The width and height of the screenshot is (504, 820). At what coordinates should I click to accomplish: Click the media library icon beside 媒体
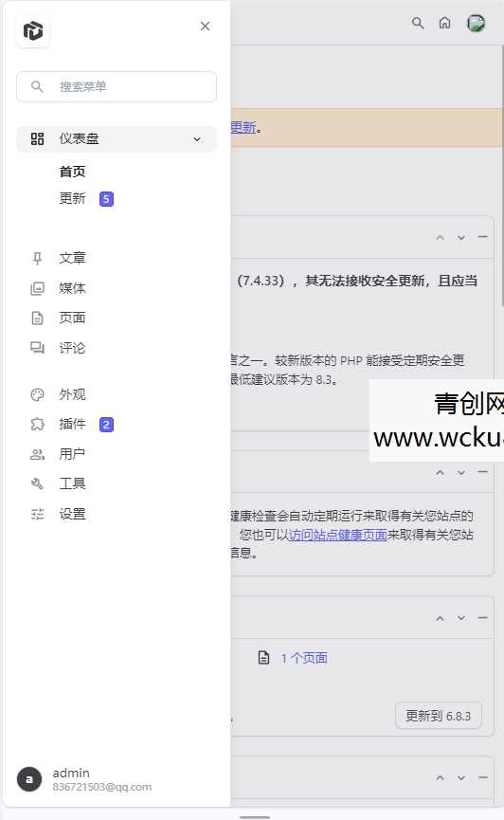point(37,288)
